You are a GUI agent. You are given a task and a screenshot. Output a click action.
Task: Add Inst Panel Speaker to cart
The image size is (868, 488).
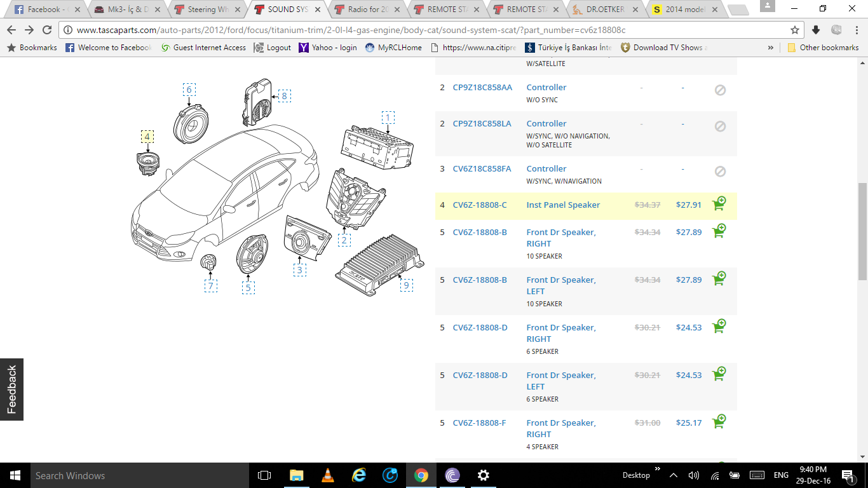point(719,204)
